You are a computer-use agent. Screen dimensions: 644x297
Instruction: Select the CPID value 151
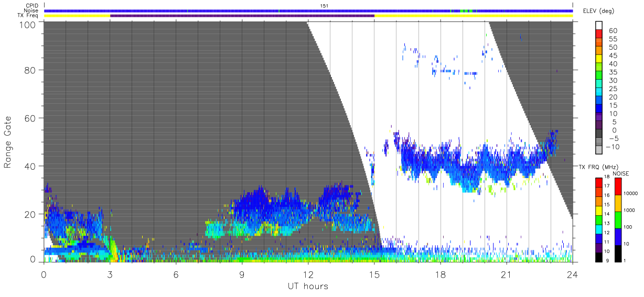pyautogui.click(x=325, y=6)
